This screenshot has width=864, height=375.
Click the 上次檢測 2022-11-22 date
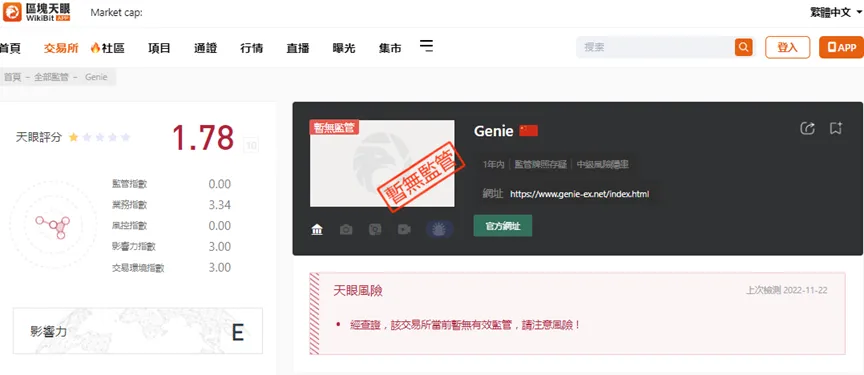click(x=786, y=290)
